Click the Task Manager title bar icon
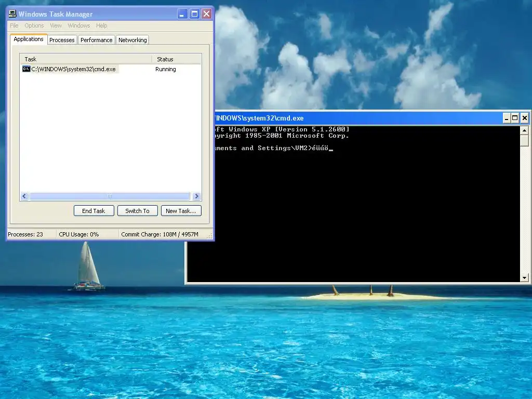The image size is (532, 399). 12,14
